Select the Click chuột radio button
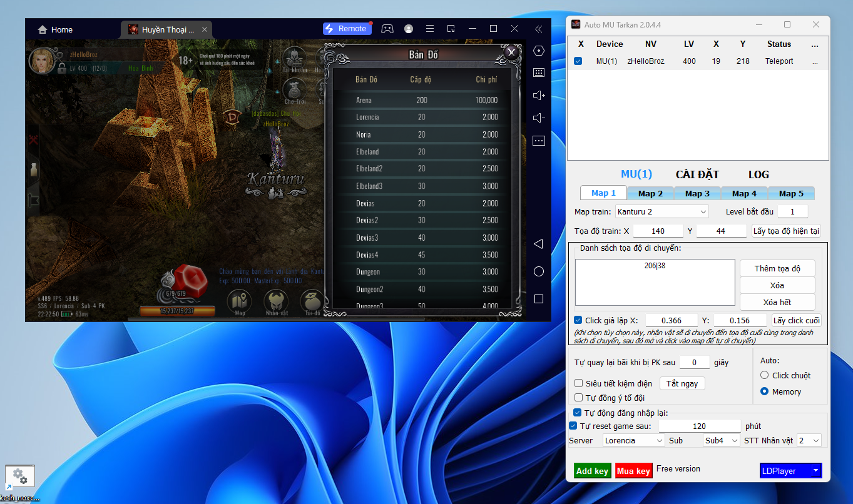853x504 pixels. tap(764, 375)
